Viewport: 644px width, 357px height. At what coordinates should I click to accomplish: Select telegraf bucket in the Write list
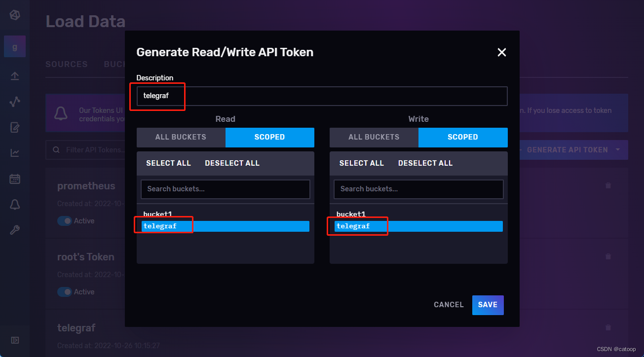[418, 226]
